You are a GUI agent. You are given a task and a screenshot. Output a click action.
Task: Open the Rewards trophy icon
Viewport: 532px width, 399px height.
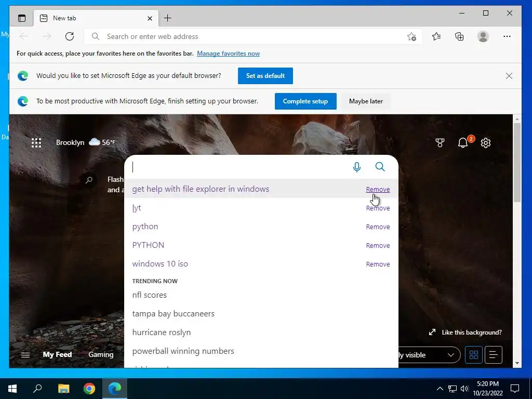click(440, 143)
